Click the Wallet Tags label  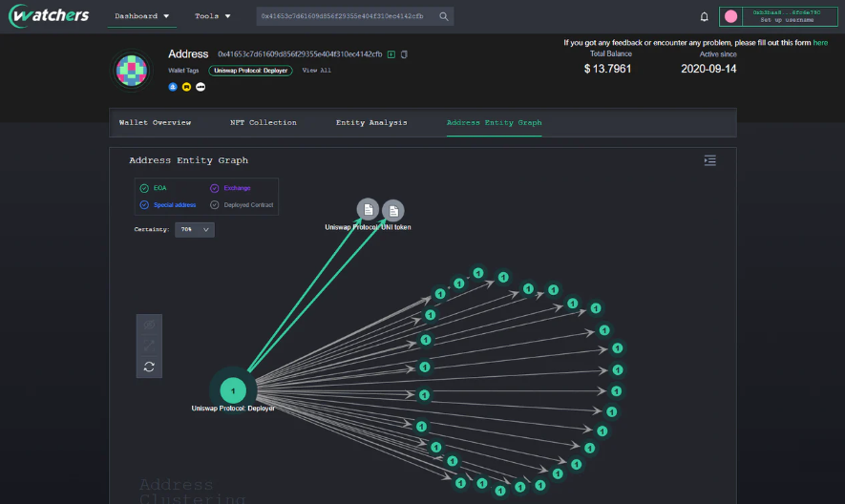tap(183, 71)
